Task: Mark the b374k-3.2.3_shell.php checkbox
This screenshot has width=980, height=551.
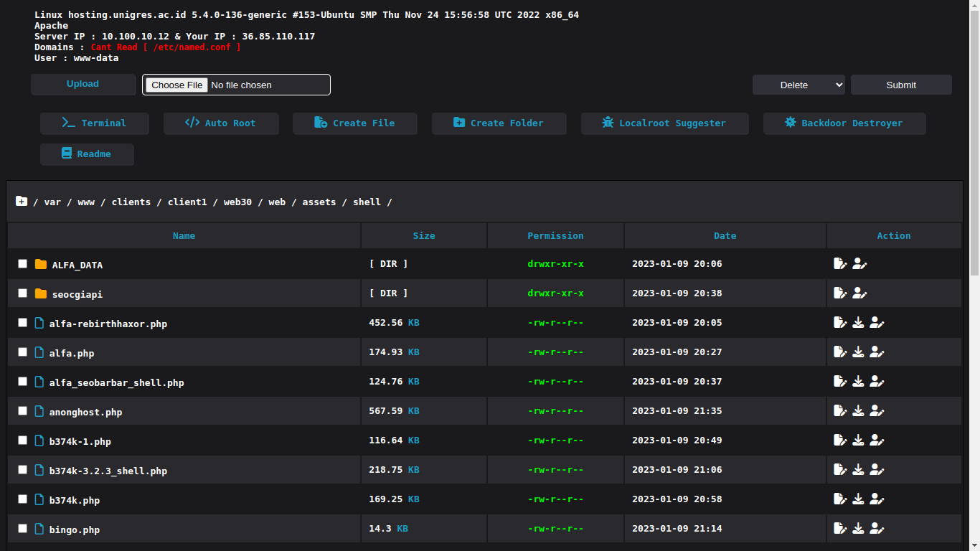Action: 22,470
